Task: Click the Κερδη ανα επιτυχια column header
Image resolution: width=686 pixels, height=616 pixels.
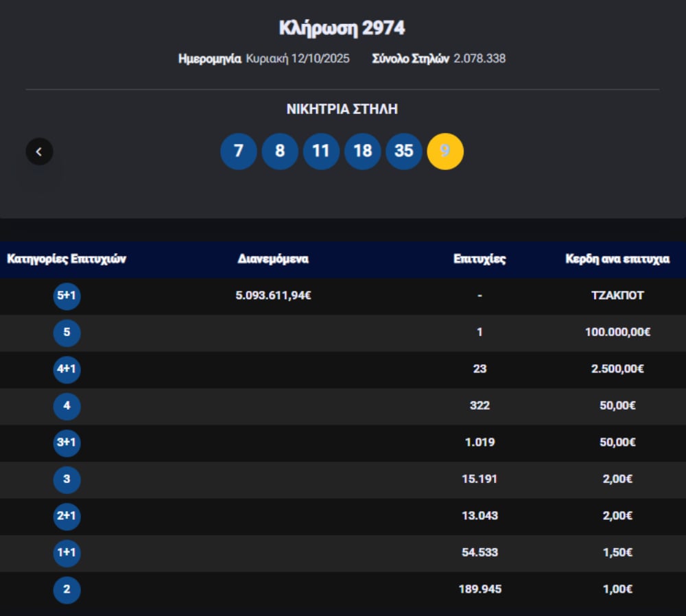Action: click(617, 259)
